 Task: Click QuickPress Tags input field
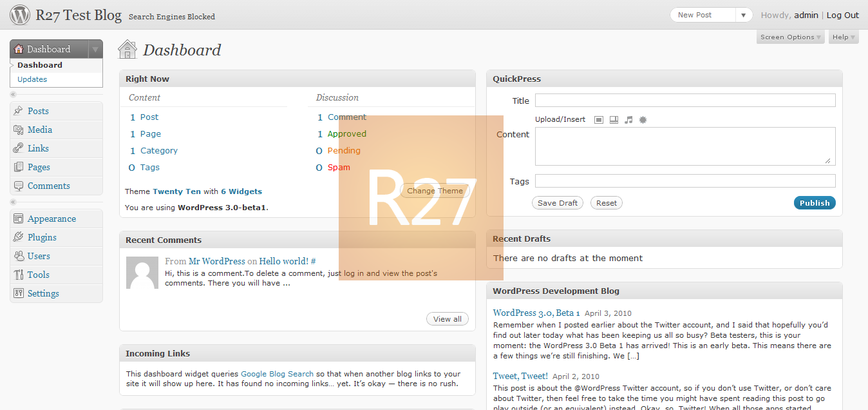[685, 181]
